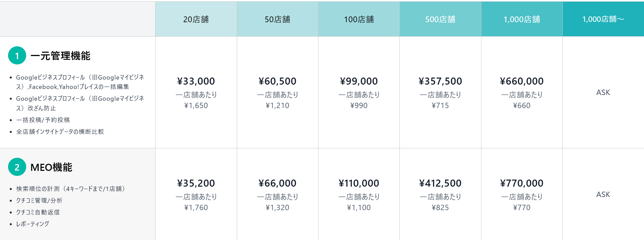The height and width of the screenshot is (240, 644).
Task: Choose the 100店舗 plan header
Action: [359, 19]
